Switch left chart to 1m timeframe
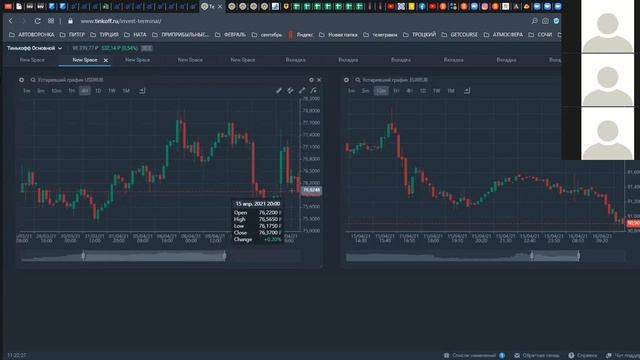This screenshot has height=360, width=640. [x=27, y=91]
